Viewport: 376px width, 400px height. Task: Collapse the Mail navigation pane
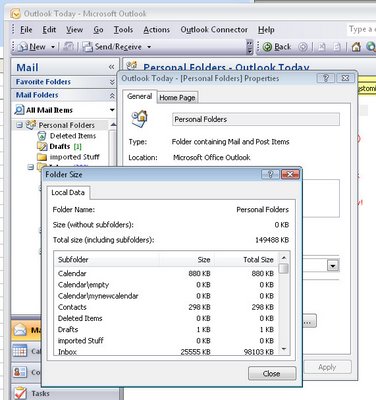pos(111,67)
